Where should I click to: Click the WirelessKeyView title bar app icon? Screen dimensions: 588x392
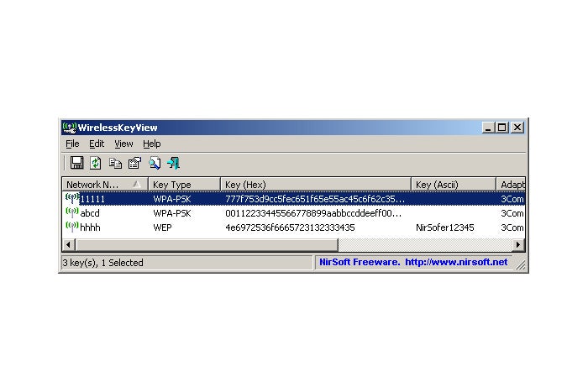pos(70,128)
